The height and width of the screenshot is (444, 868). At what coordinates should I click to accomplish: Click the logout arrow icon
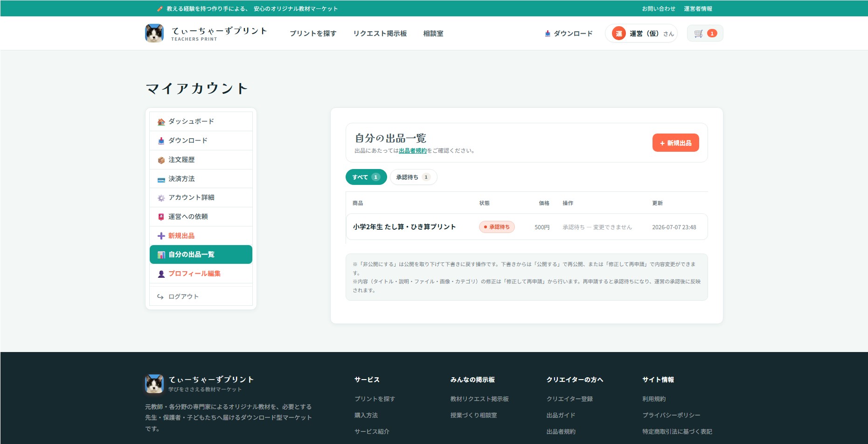(160, 297)
